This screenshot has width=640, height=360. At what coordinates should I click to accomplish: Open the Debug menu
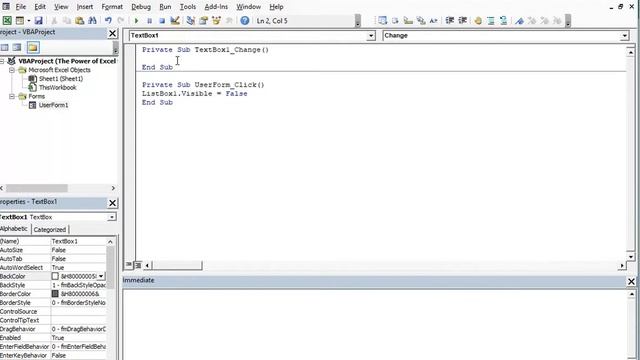141,7
